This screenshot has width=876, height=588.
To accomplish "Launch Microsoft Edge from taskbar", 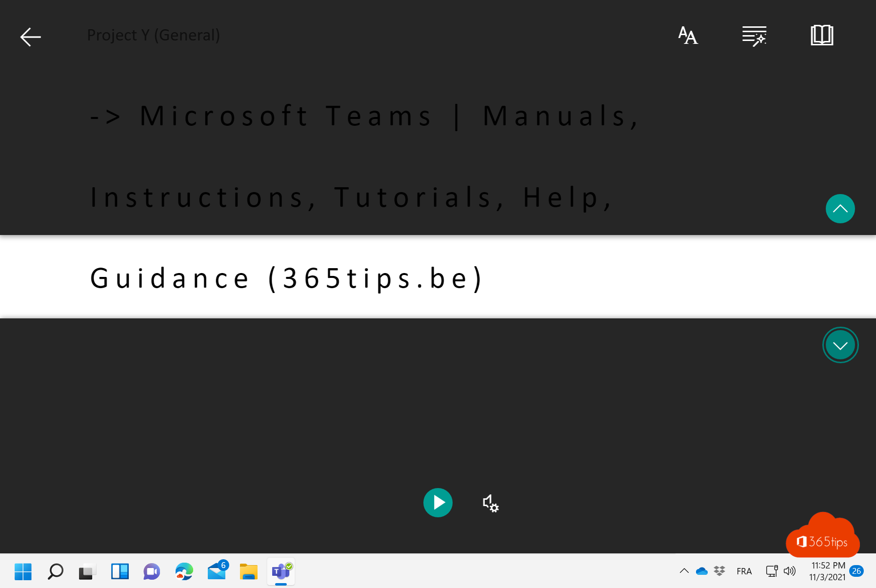I will 184,571.
